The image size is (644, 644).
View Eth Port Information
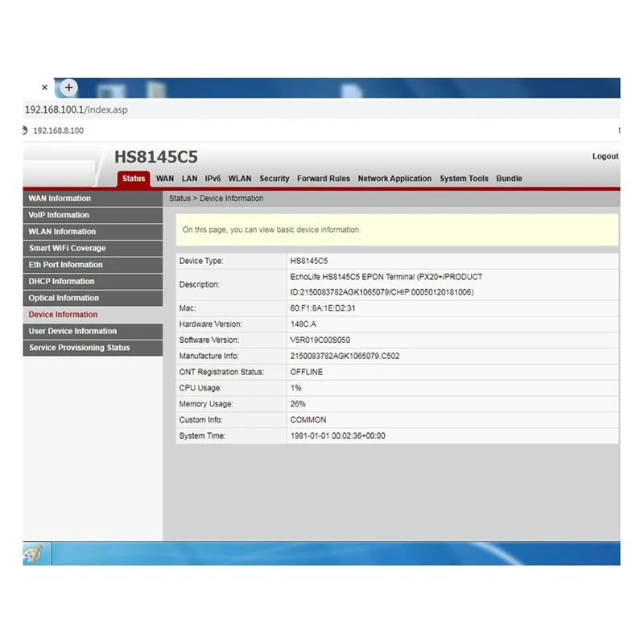pyautogui.click(x=93, y=265)
